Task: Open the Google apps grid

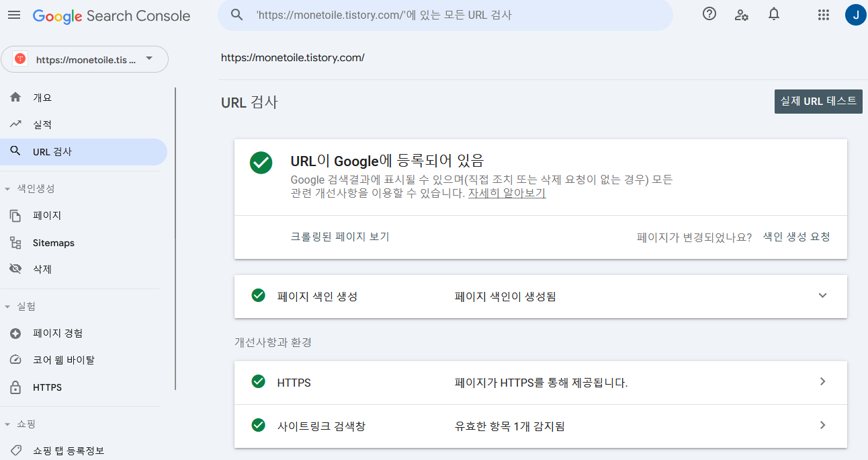Action: tap(824, 15)
